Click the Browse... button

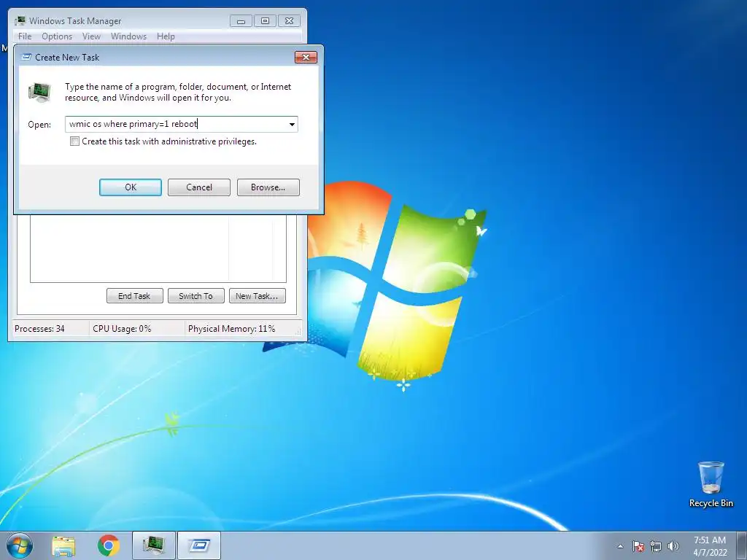(268, 187)
